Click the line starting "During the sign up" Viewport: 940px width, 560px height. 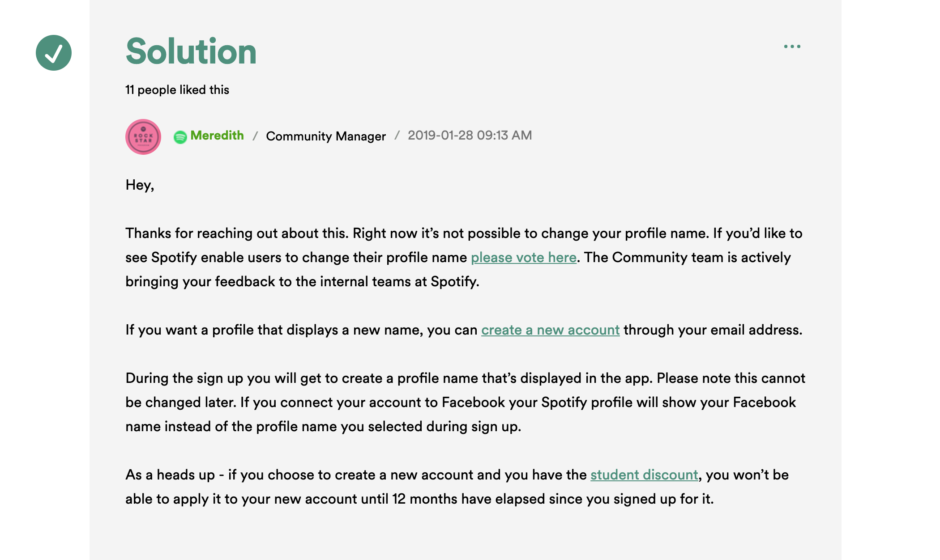(465, 378)
